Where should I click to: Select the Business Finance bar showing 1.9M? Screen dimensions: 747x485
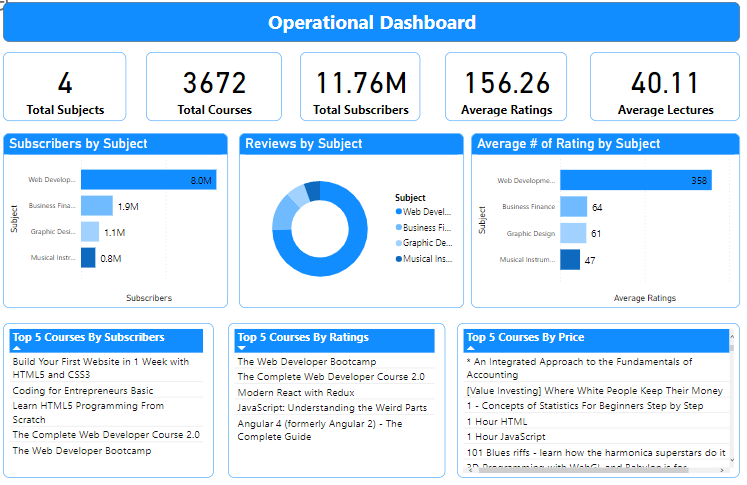pos(97,206)
